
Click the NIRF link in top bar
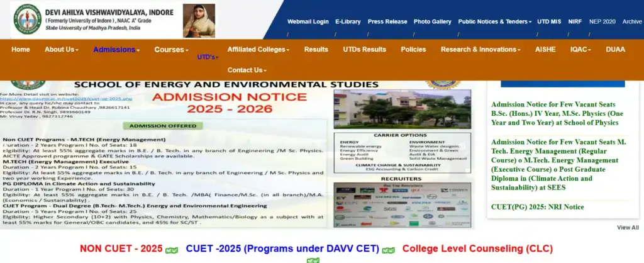click(x=575, y=21)
